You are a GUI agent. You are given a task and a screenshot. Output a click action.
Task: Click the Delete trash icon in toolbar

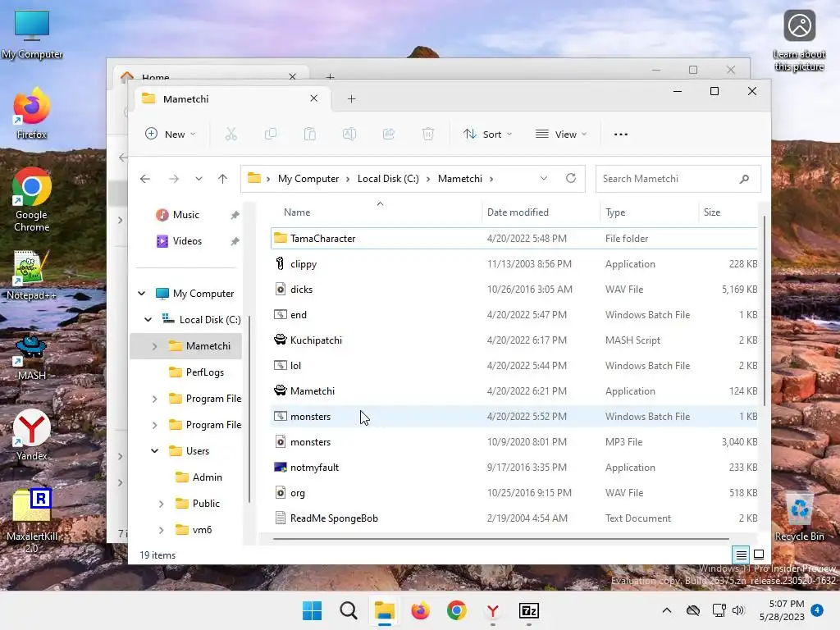pos(428,134)
